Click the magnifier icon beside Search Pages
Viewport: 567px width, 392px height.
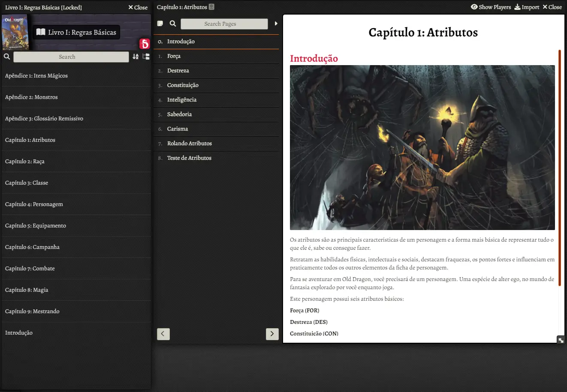173,24
